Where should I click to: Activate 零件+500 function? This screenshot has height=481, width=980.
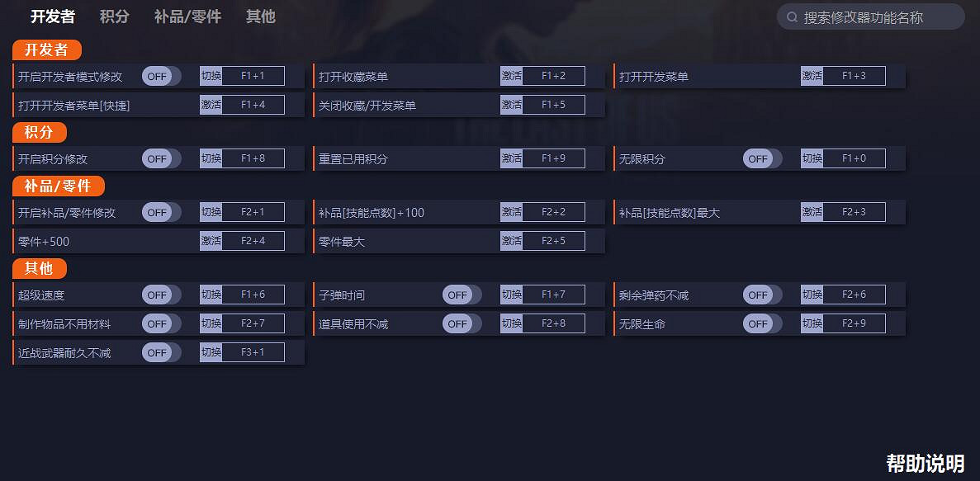pyautogui.click(x=211, y=240)
